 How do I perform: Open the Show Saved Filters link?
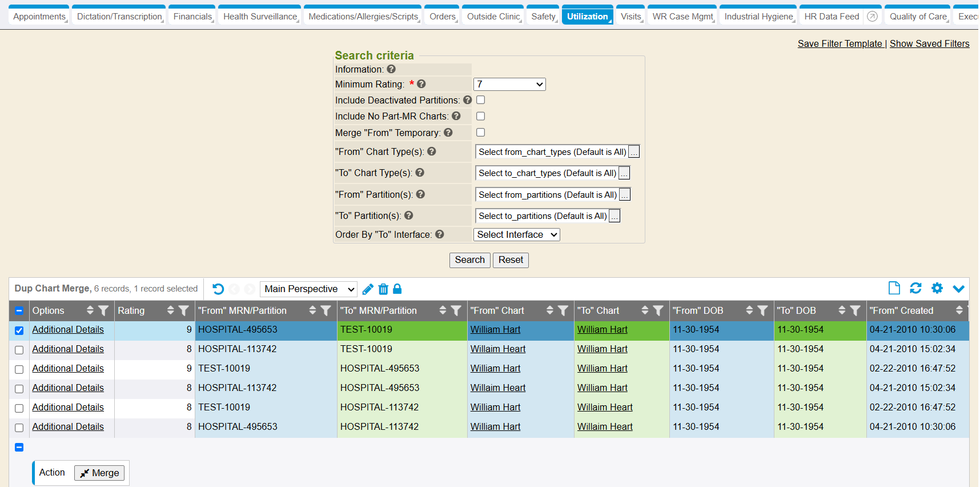click(x=929, y=44)
